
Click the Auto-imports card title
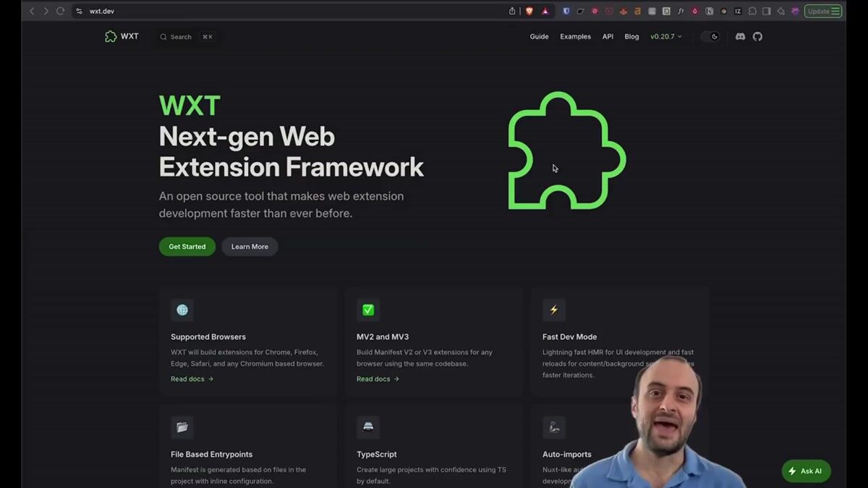click(x=567, y=455)
